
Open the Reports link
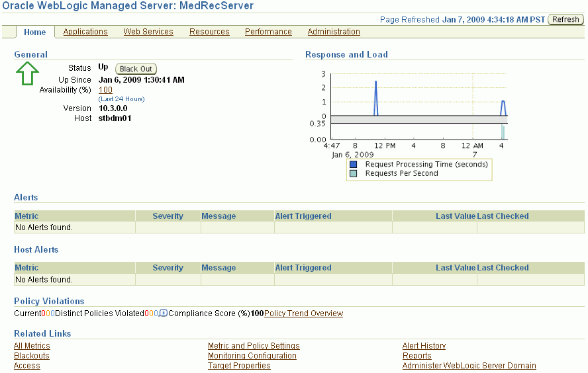(x=417, y=356)
